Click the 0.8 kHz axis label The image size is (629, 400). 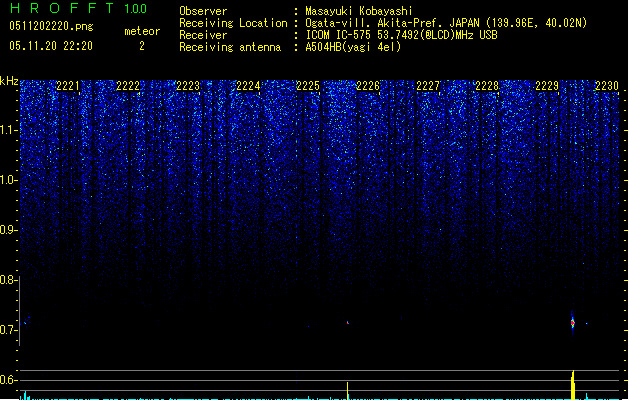point(8,280)
